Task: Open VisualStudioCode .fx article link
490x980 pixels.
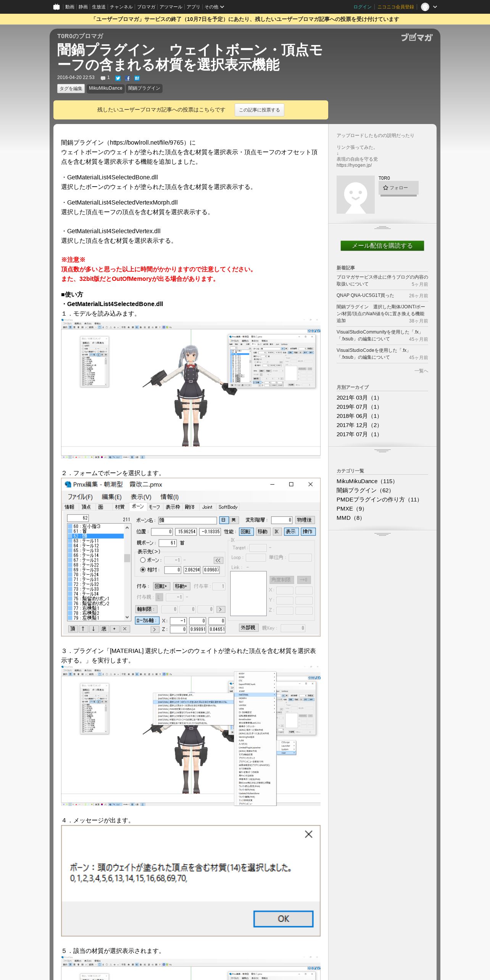Action: coord(373,354)
